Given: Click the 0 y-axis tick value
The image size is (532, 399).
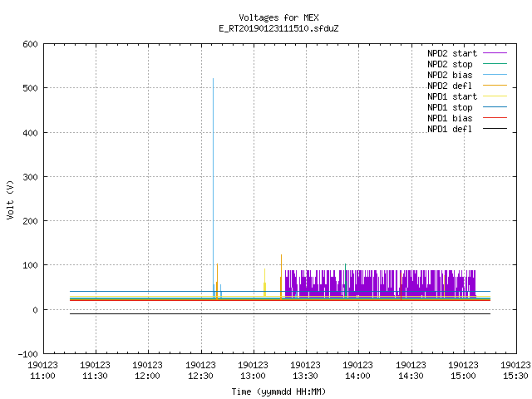Looking at the screenshot, I should tap(35, 310).
